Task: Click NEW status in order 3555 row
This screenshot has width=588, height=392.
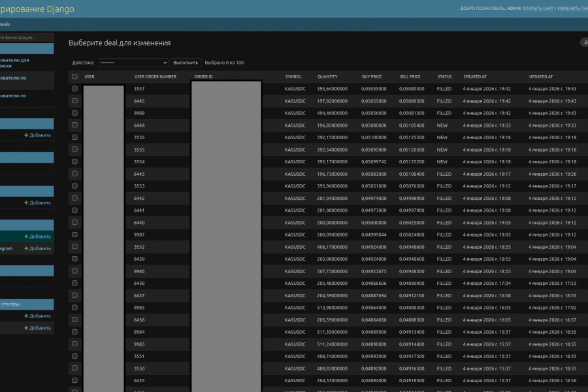Action: 442,150
